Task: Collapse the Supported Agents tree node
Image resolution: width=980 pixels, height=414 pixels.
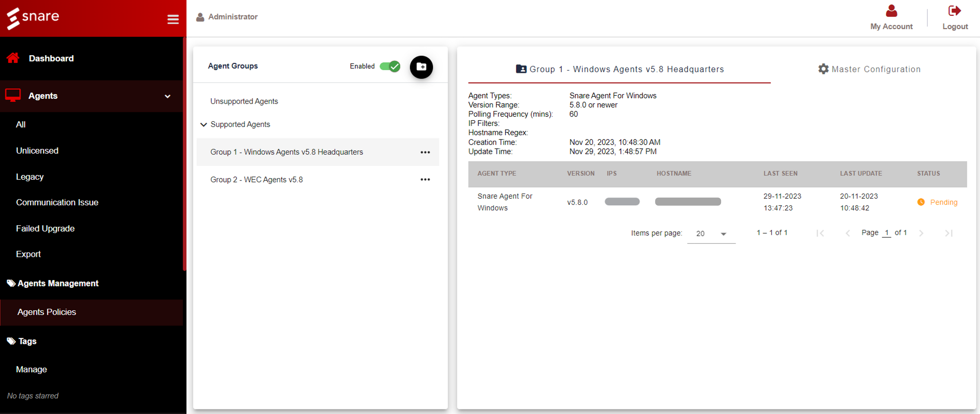Action: pos(204,124)
